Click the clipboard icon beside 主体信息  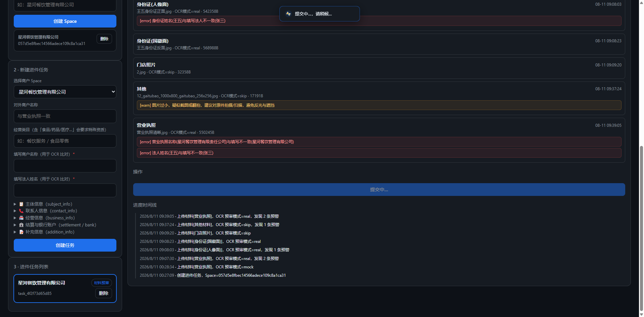21,204
